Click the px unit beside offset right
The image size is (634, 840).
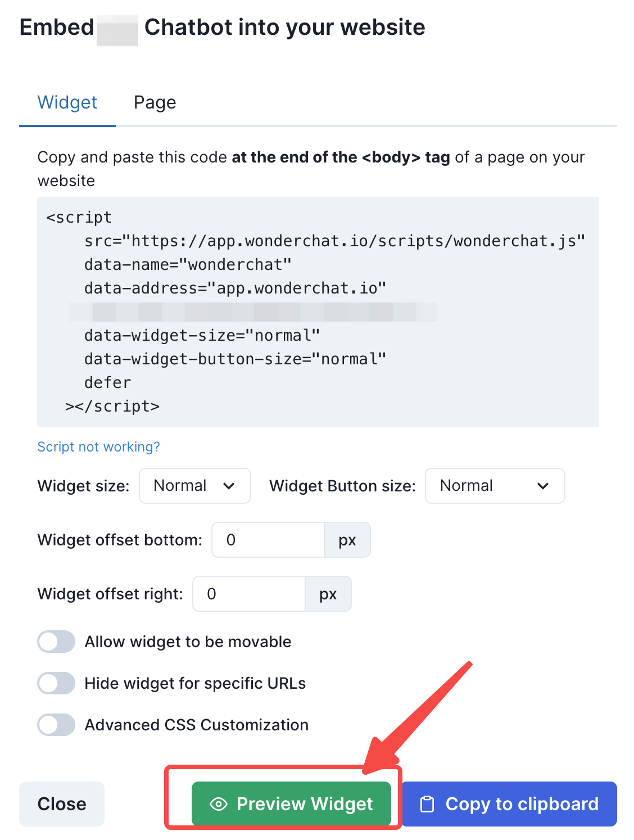coord(328,594)
